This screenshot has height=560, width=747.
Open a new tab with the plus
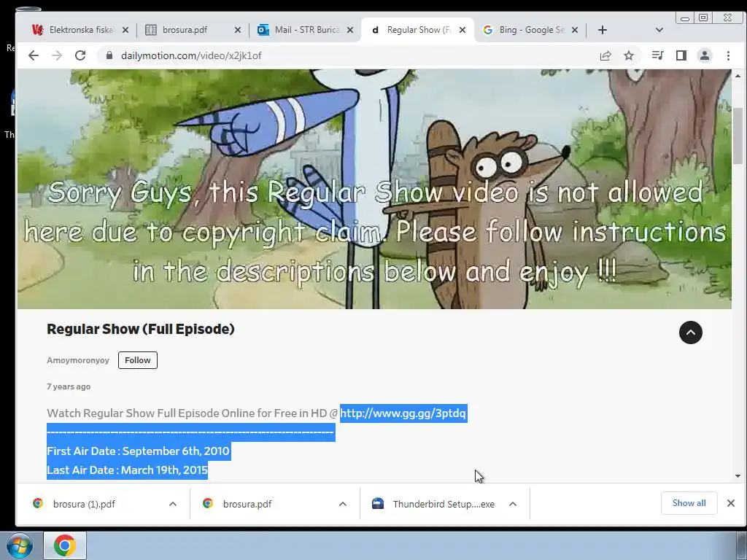(x=602, y=30)
